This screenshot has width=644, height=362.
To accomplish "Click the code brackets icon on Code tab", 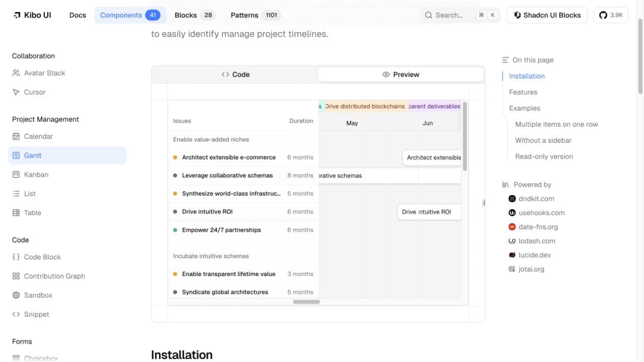I will coord(225,75).
